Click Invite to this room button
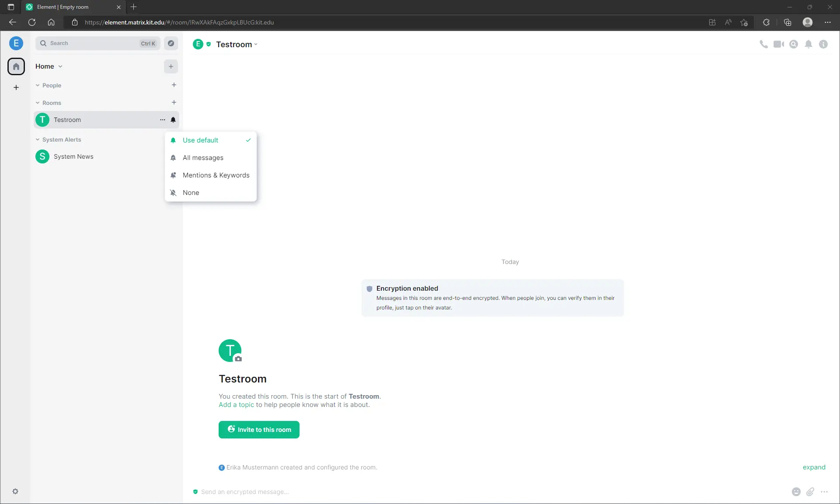Image resolution: width=840 pixels, height=504 pixels. pos(259,429)
